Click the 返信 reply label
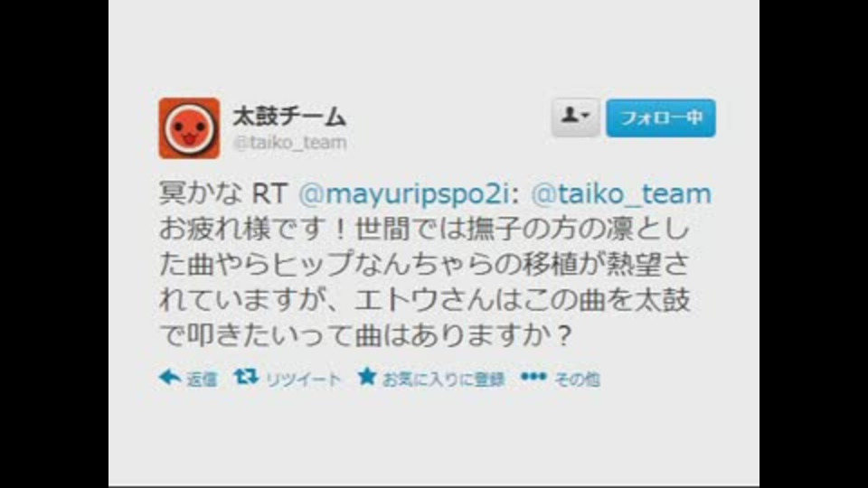Screen dimensions: 868x488 pyautogui.click(x=201, y=380)
